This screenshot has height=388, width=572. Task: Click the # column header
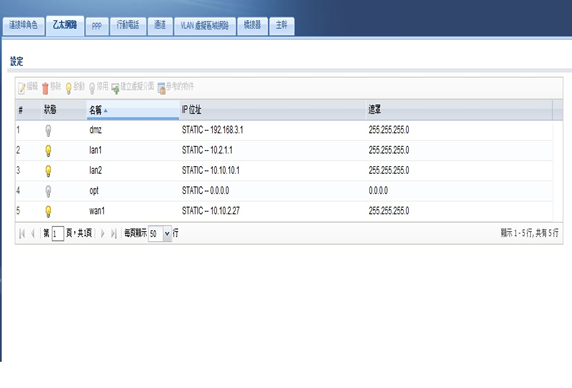click(x=28, y=110)
